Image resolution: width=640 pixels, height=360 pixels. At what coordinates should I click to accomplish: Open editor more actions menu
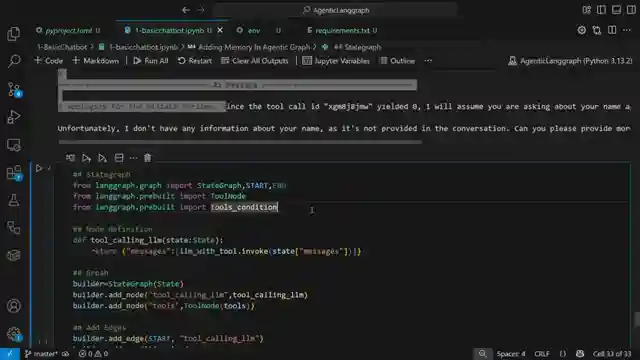(x=627, y=30)
